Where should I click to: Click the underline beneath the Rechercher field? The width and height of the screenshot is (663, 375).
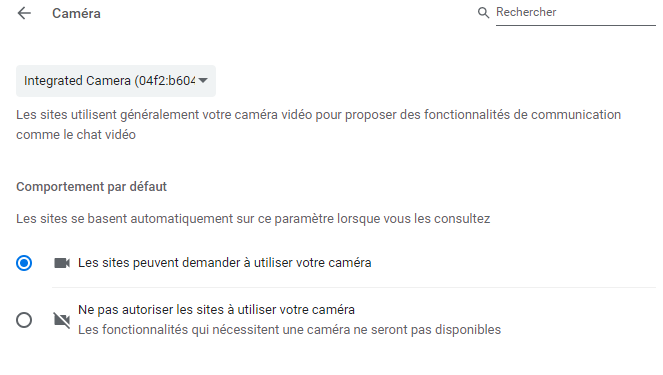pos(575,25)
